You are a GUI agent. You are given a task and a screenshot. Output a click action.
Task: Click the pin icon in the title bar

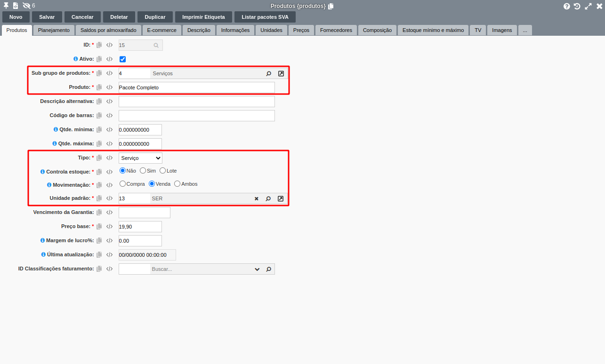pos(6,6)
